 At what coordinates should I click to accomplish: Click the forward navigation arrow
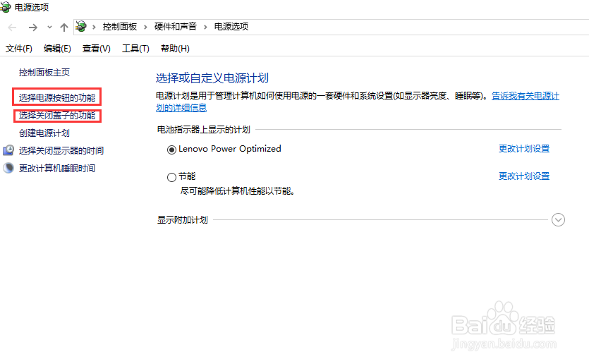(32, 28)
